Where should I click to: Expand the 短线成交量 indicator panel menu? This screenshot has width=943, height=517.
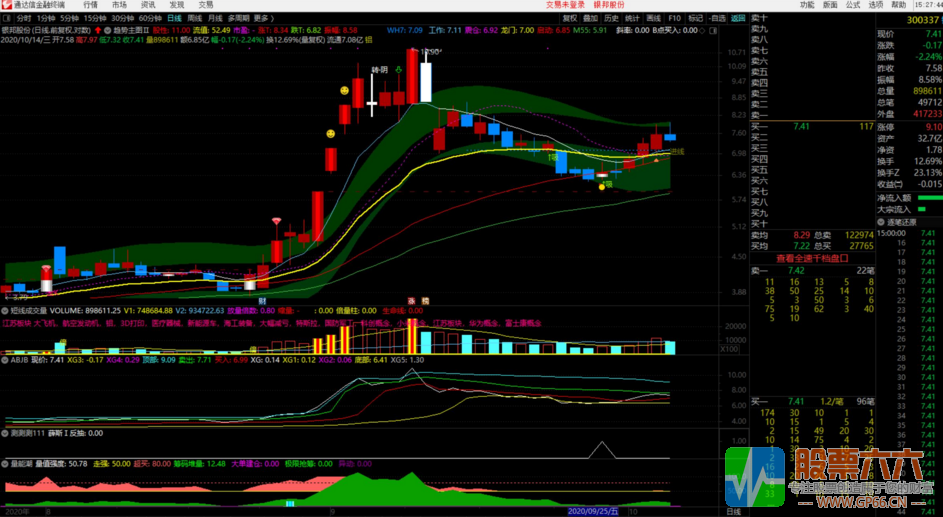[5, 311]
